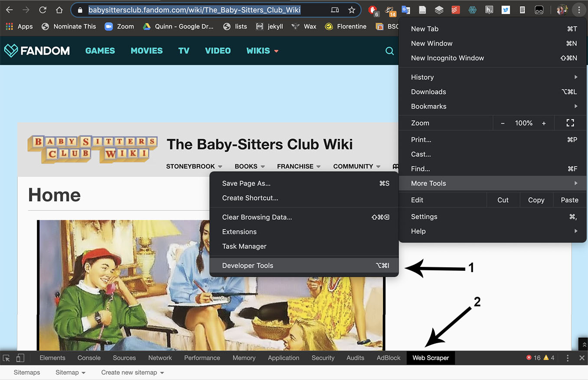This screenshot has width=588, height=380.
Task: Open the History menu item
Action: (422, 77)
